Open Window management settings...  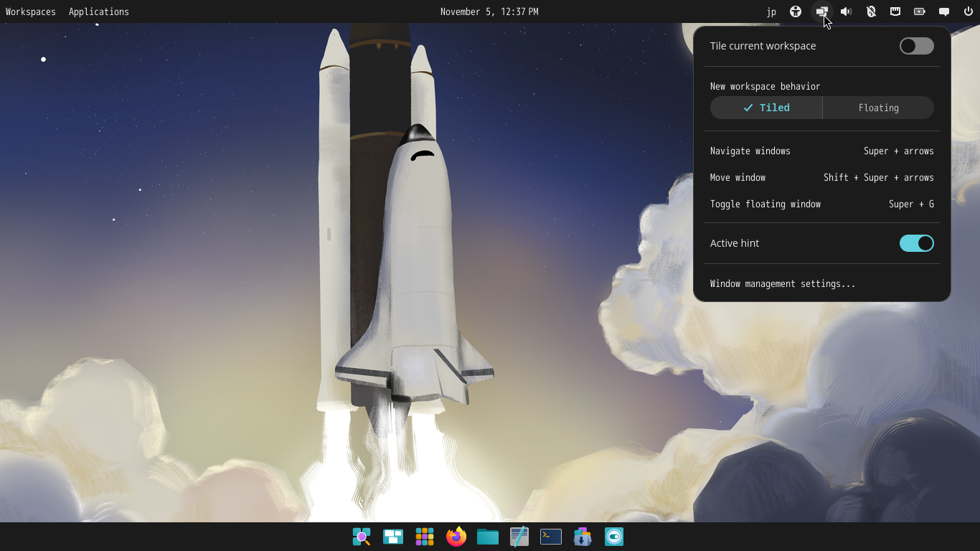click(822, 283)
